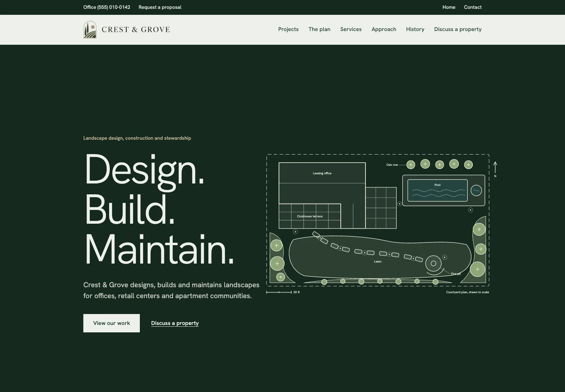Click the Lawn label on the plan
The width and height of the screenshot is (565, 392).
pos(378,261)
